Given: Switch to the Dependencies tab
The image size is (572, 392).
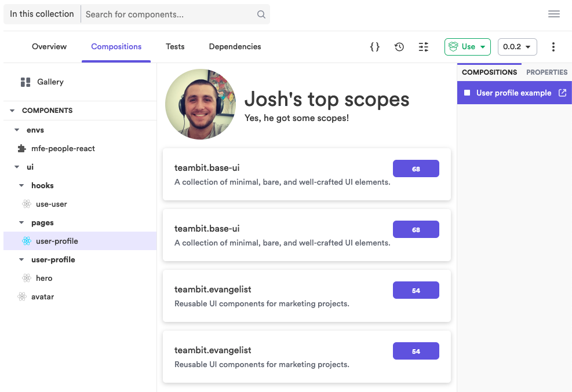Looking at the screenshot, I should click(x=235, y=47).
